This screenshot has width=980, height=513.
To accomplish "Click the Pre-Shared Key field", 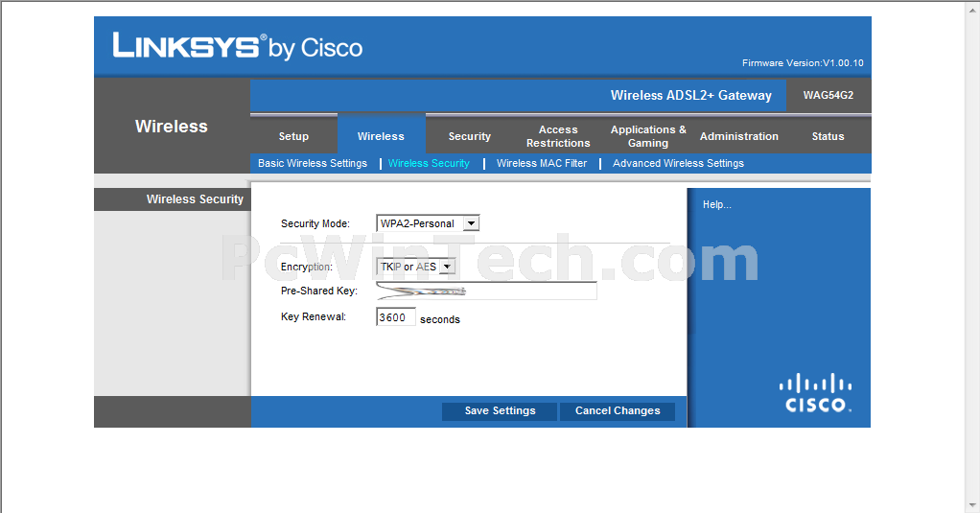I will pyautogui.click(x=486, y=291).
